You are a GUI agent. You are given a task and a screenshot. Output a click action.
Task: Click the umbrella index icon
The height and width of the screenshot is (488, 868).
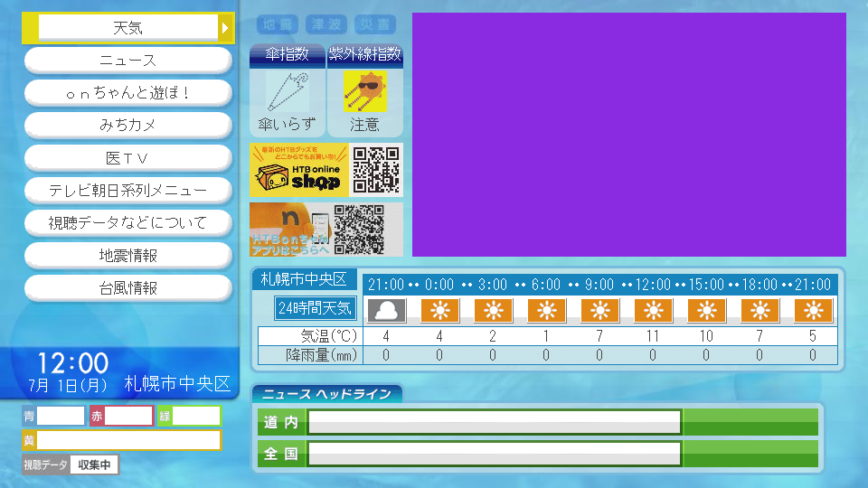coord(288,91)
